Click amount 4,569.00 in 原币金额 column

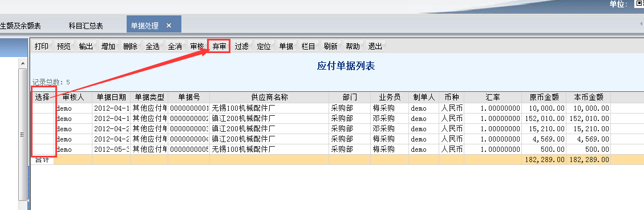coord(544,139)
